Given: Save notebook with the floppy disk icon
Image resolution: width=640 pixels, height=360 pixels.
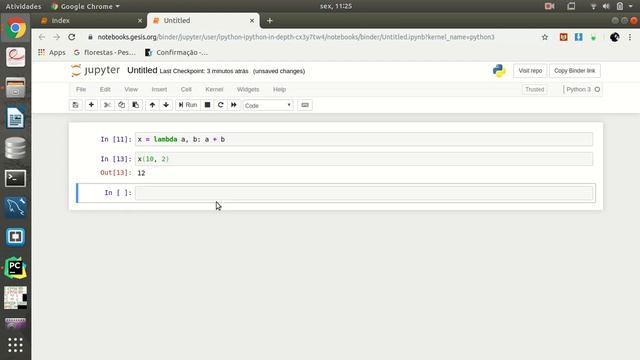Looking at the screenshot, I should tap(76, 105).
